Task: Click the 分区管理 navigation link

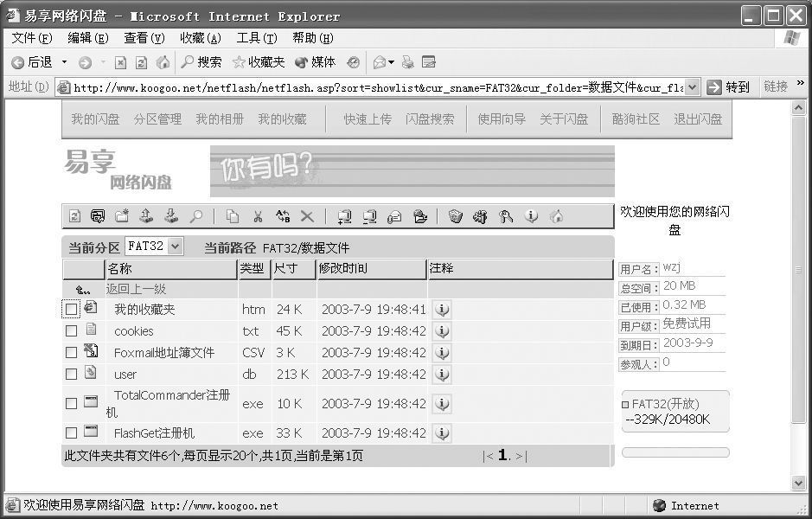Action: (x=157, y=119)
